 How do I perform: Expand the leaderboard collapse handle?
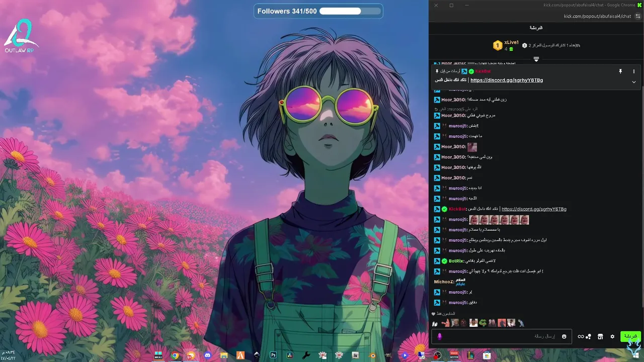tap(536, 59)
